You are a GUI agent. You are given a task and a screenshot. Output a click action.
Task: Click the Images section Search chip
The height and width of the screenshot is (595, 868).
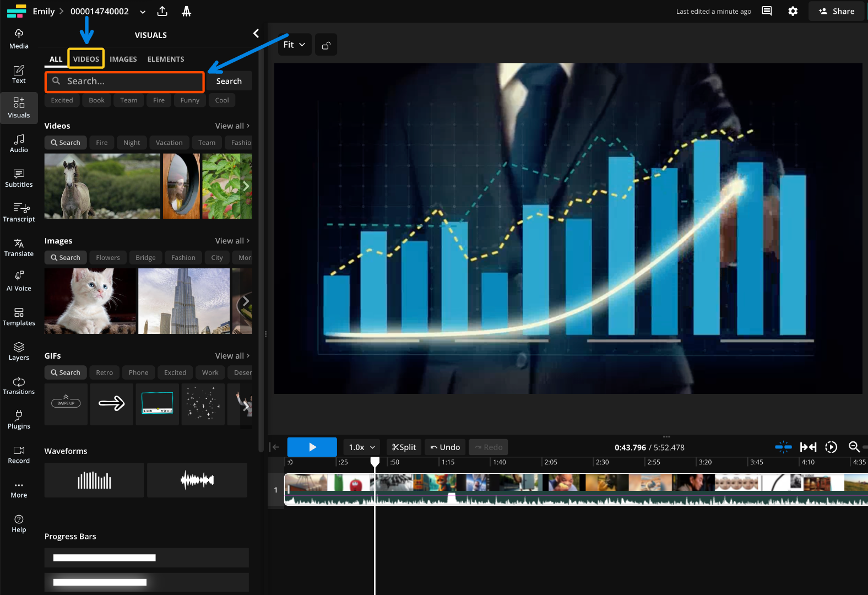pos(66,258)
